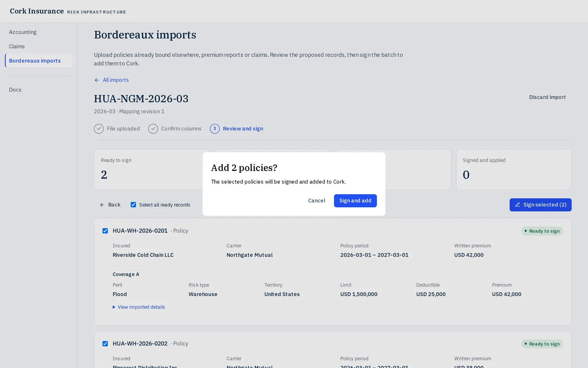The image size is (588, 368).
Task: Open Claims in the sidebar
Action: pos(17,46)
